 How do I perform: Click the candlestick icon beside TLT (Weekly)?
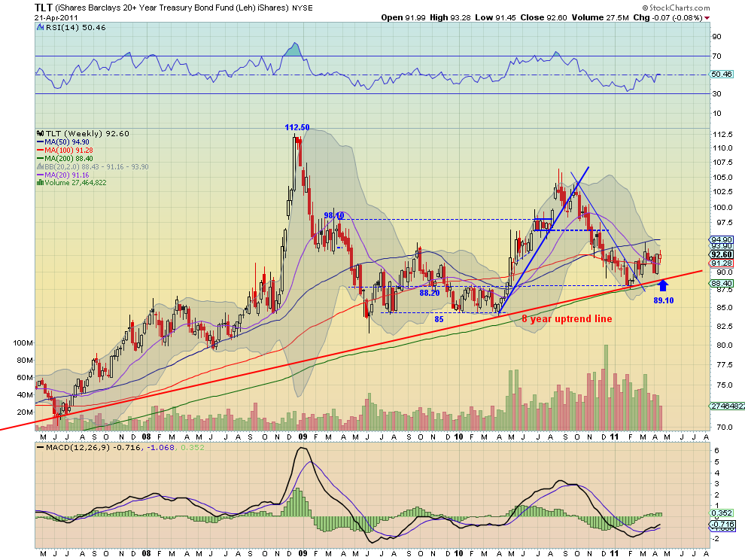[x=41, y=133]
